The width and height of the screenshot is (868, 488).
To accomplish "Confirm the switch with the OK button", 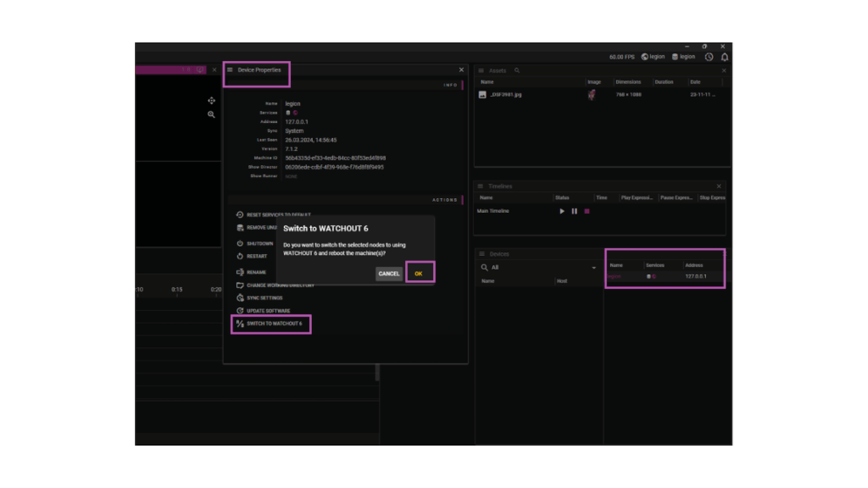I will [419, 273].
